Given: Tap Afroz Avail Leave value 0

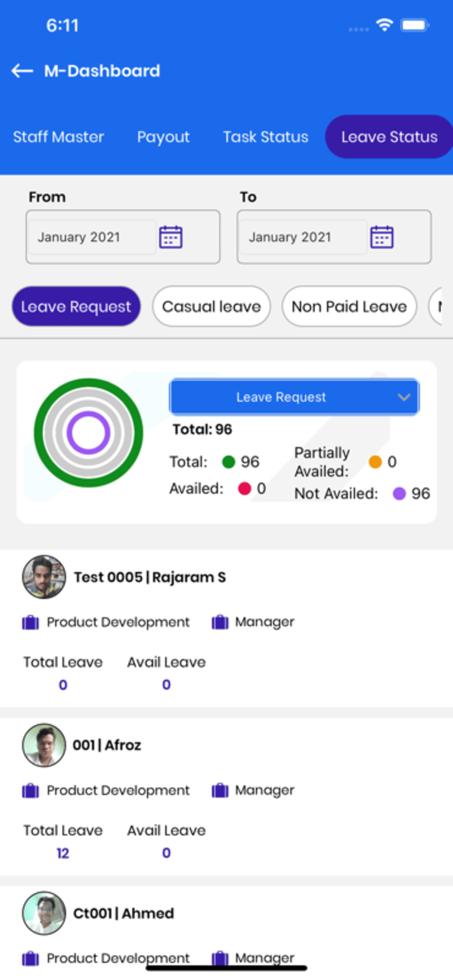Looking at the screenshot, I should click(x=166, y=853).
